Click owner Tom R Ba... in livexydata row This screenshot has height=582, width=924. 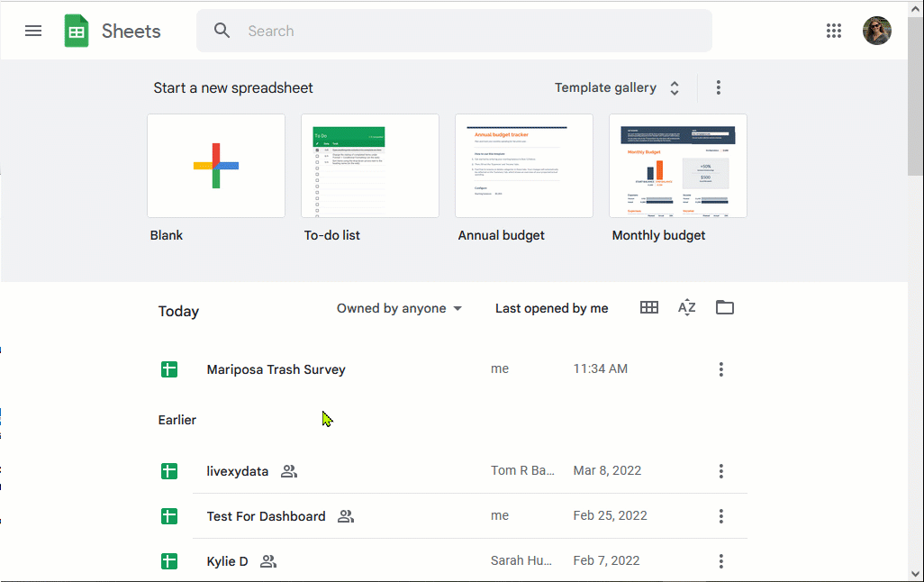[522, 470]
